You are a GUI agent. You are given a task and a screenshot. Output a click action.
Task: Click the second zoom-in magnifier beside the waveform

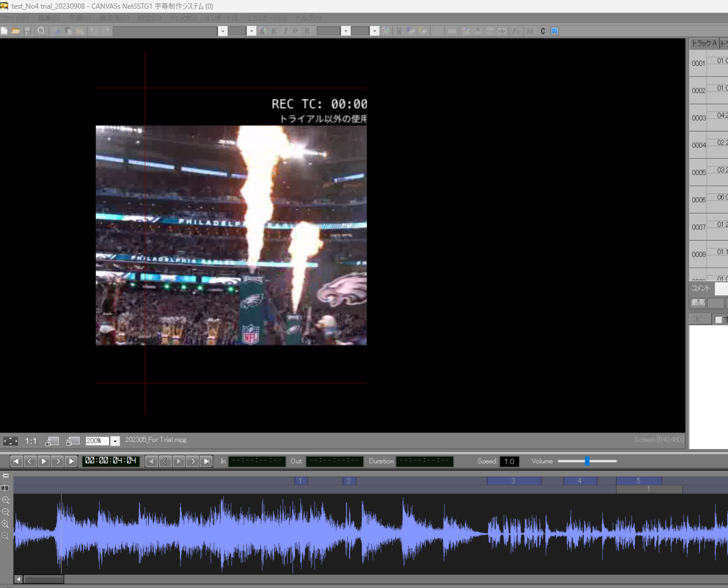pyautogui.click(x=5, y=524)
